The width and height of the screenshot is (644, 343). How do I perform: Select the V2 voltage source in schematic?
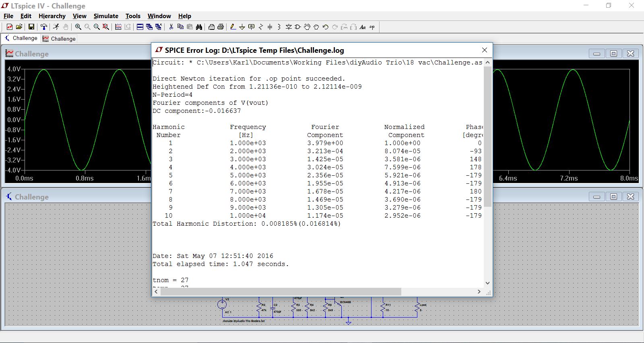222,304
